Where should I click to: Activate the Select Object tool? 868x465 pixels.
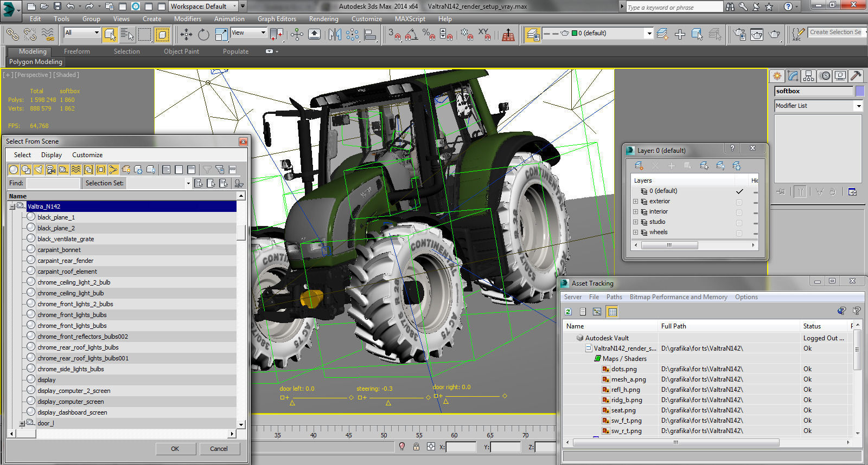[x=110, y=35]
